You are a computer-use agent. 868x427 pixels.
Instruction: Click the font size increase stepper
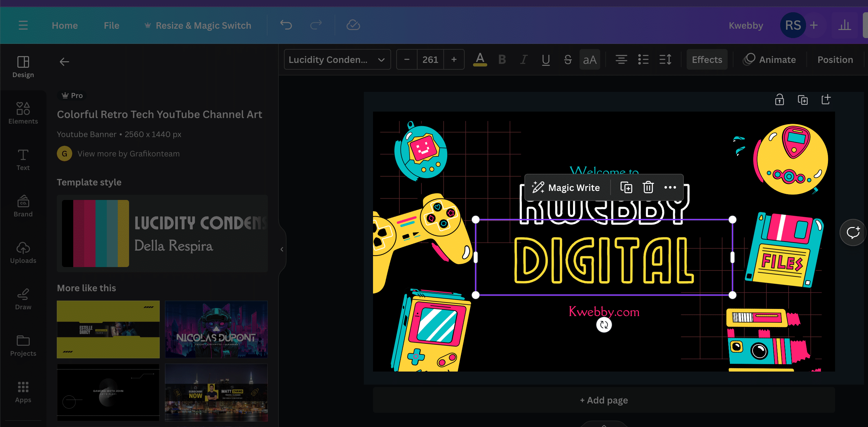[454, 59]
